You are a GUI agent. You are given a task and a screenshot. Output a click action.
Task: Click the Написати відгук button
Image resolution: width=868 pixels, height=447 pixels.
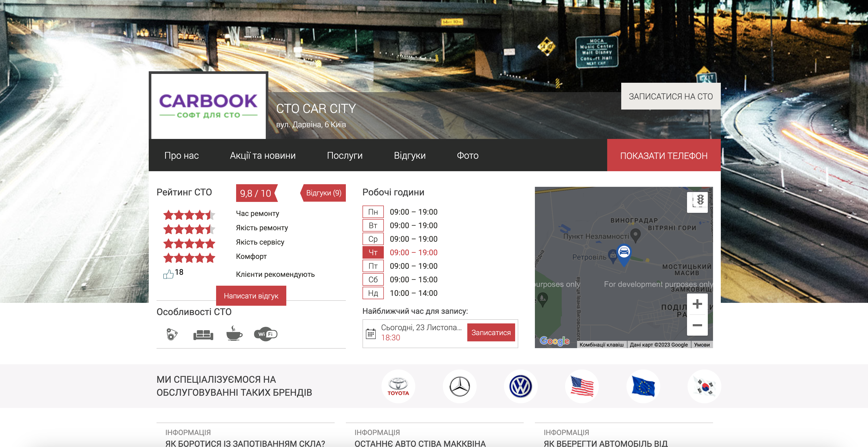[x=251, y=296]
